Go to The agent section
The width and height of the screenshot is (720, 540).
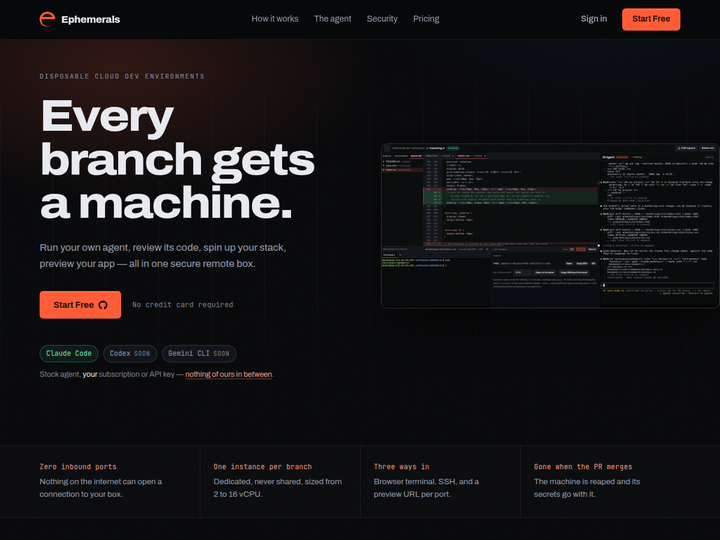click(332, 19)
